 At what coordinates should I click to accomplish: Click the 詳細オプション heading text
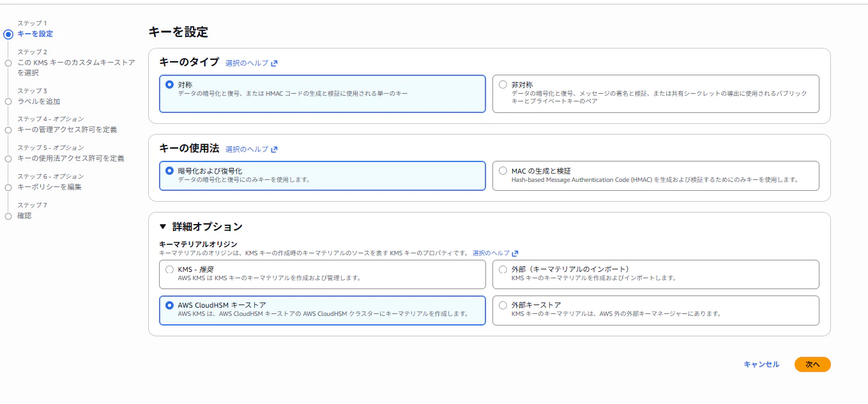(x=208, y=227)
